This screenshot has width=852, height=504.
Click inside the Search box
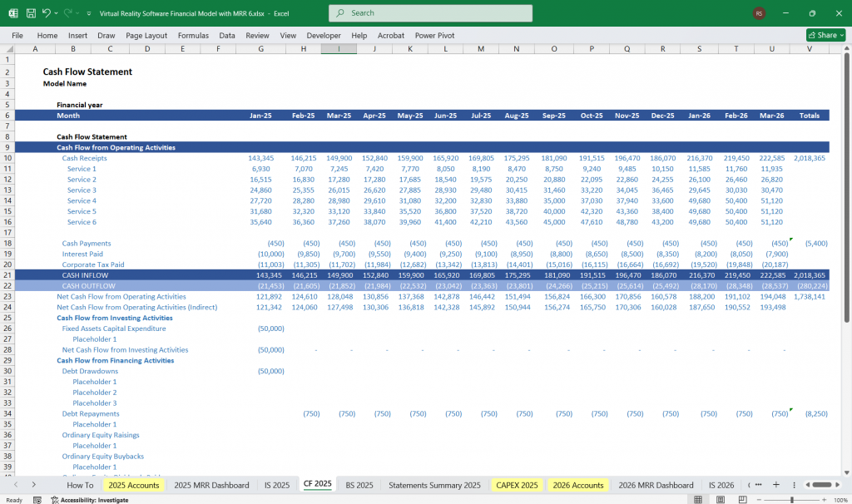pos(429,12)
